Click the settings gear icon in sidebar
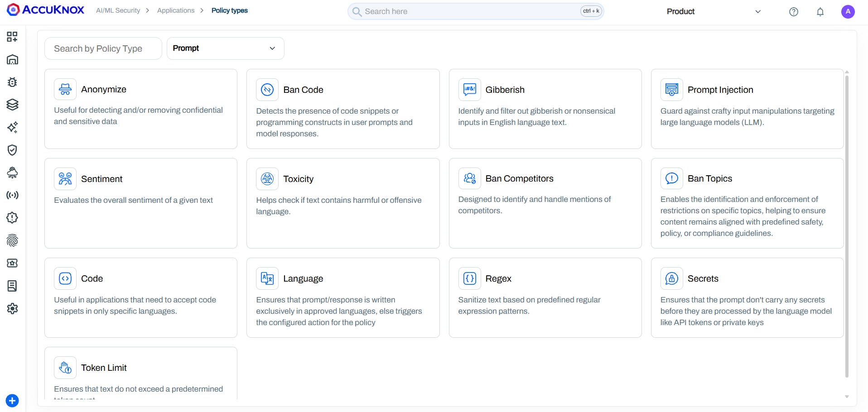Screen dimensions: 868x412 12,308
